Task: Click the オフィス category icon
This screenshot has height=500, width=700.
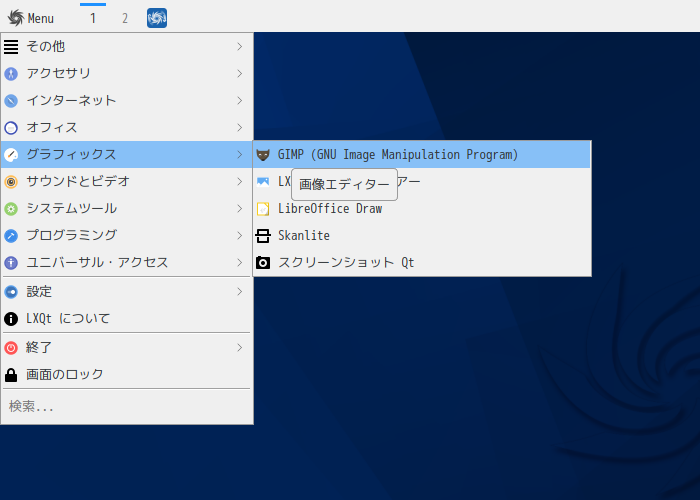Action: pos(11,128)
